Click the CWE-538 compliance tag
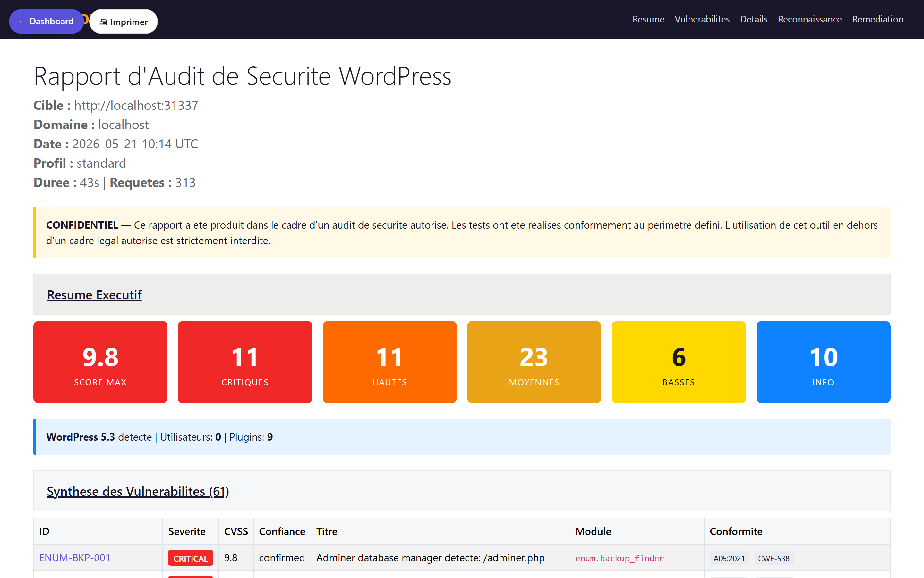The image size is (924, 578). click(774, 558)
